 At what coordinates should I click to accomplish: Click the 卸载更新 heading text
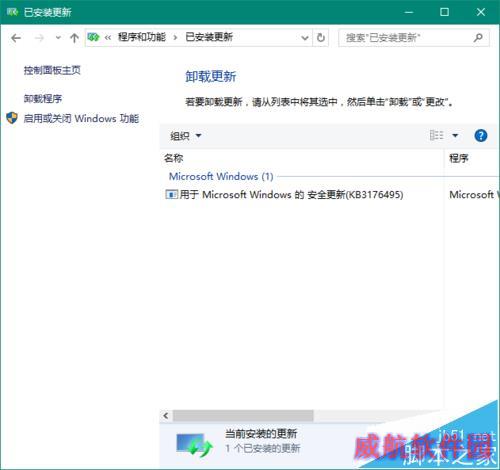click(x=211, y=77)
